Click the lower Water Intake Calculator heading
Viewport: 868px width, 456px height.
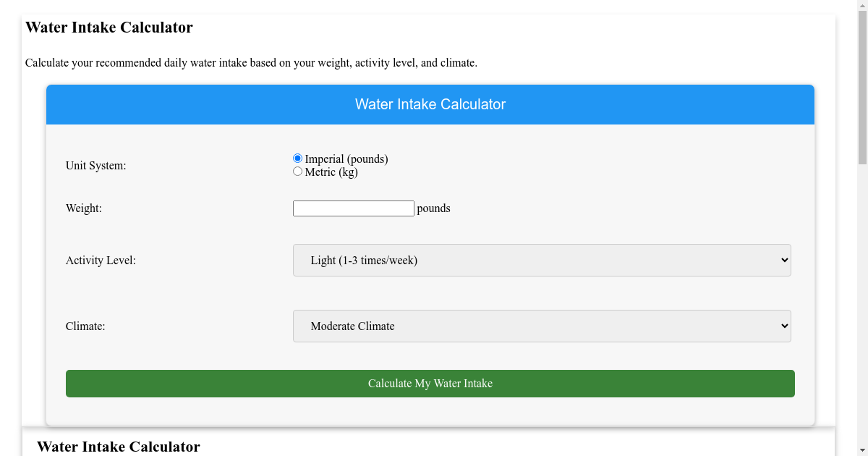[119, 447]
